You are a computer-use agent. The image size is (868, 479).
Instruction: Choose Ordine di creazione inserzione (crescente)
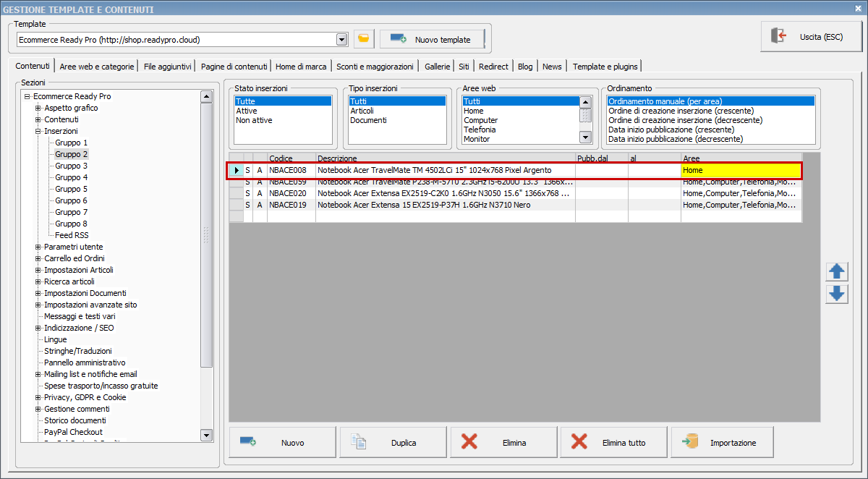click(x=710, y=111)
